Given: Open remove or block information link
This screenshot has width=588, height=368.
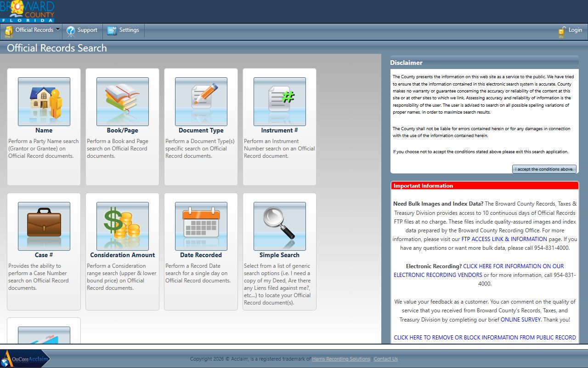Looking at the screenshot, I should click(485, 338).
